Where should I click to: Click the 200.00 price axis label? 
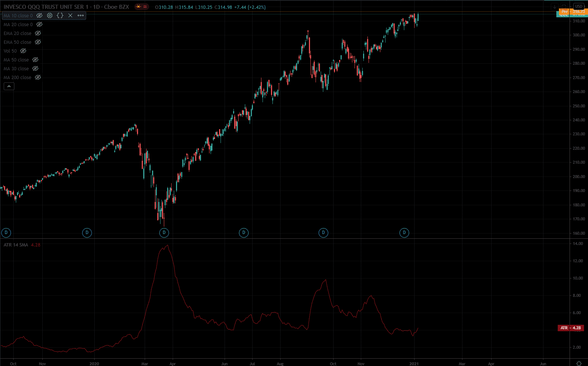(579, 177)
